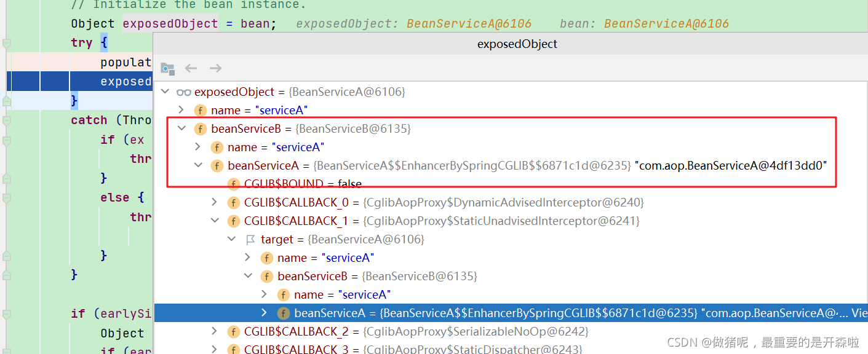Click the field icon of CGLIB$CALLBACK_0
The image size is (868, 354).
234,202
